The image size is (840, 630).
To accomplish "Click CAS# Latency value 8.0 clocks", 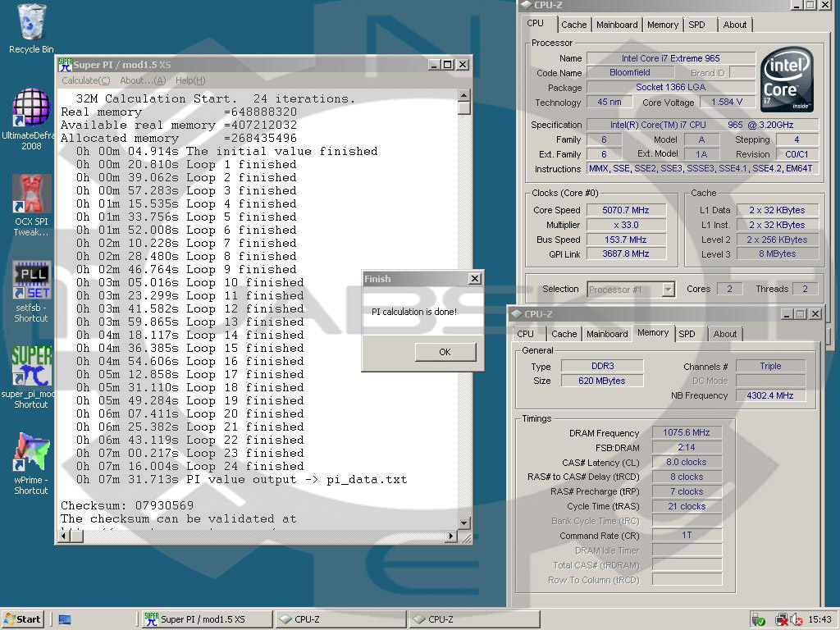I will (687, 462).
